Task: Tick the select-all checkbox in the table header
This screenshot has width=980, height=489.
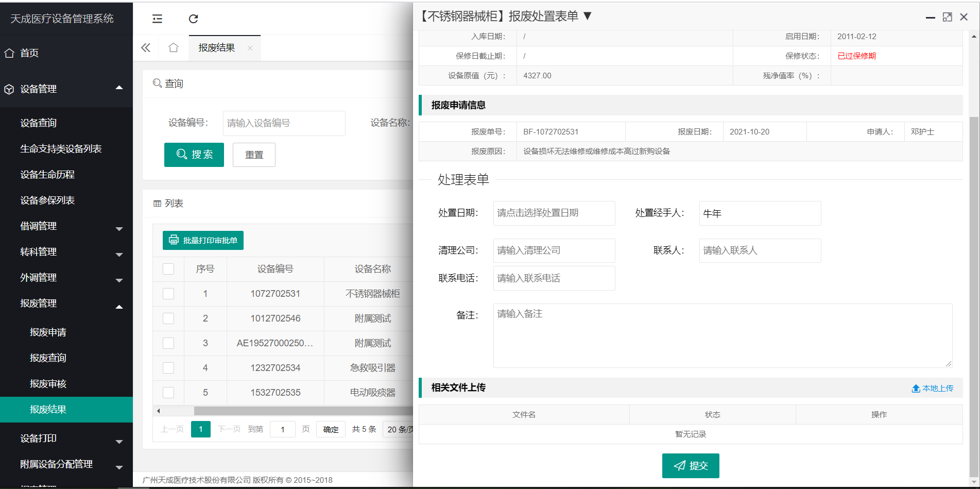Action: (168, 269)
